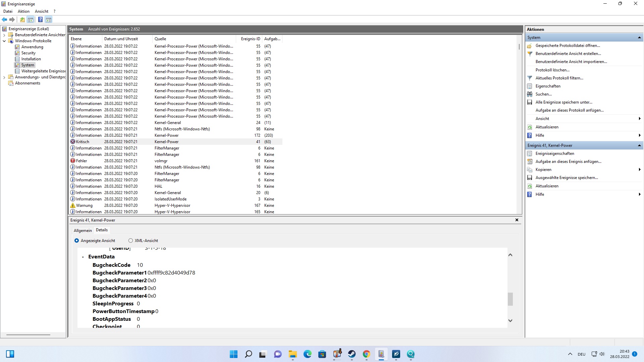Image resolution: width=644 pixels, height=362 pixels.
Task: Select the Angezeigte Ansicht radio button
Action: pyautogui.click(x=76, y=241)
